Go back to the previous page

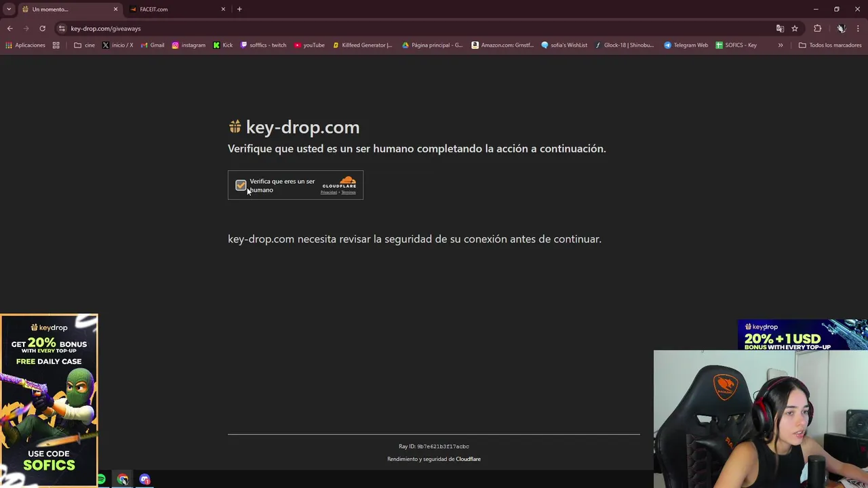pos(10,28)
